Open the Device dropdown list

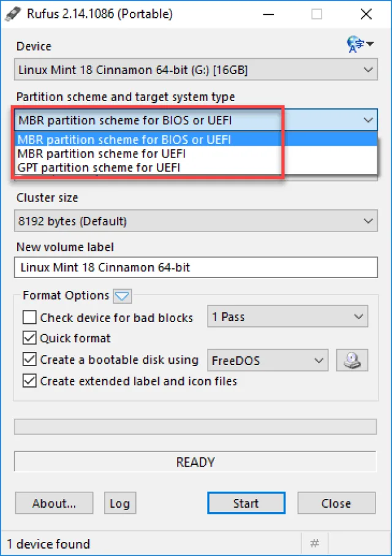pos(196,70)
